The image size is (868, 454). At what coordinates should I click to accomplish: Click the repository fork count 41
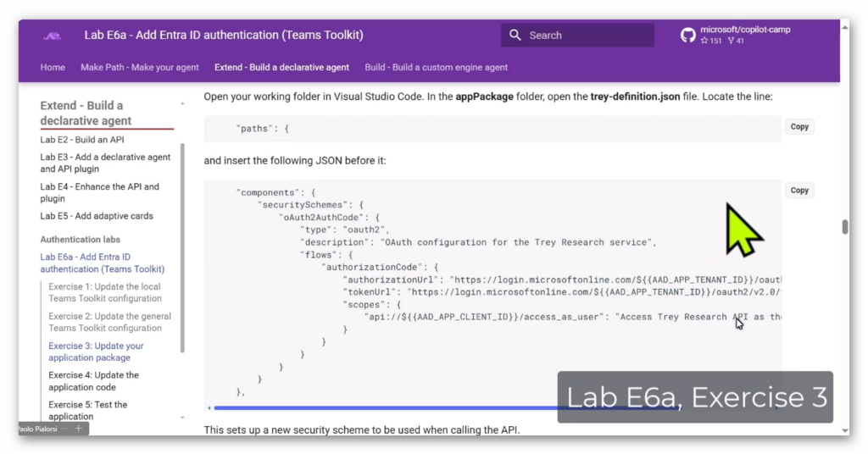(x=736, y=41)
